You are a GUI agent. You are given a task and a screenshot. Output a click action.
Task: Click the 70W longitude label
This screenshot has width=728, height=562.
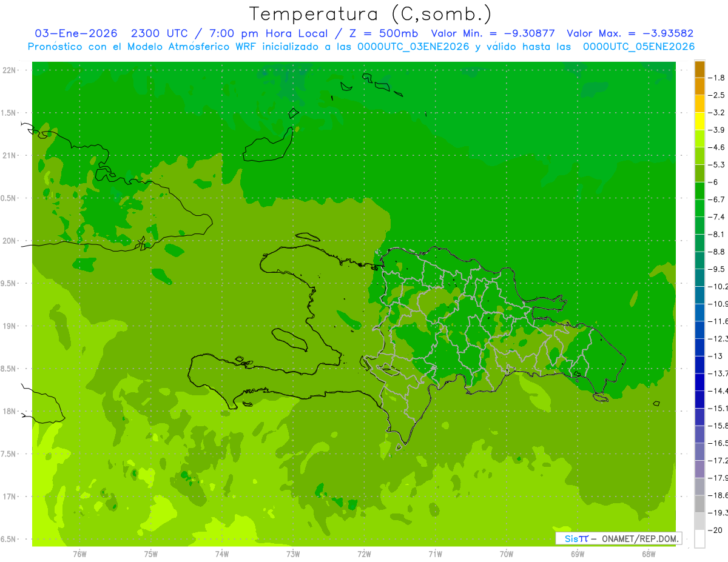coord(507,554)
